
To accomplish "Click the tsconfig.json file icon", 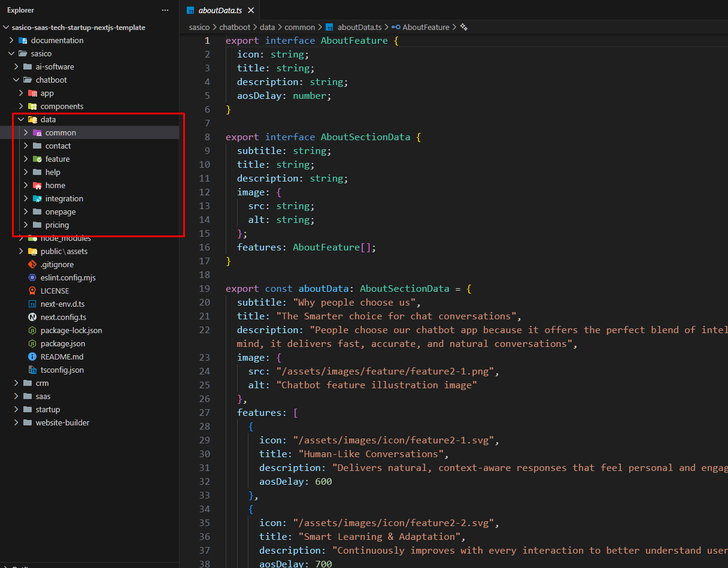I will point(33,370).
